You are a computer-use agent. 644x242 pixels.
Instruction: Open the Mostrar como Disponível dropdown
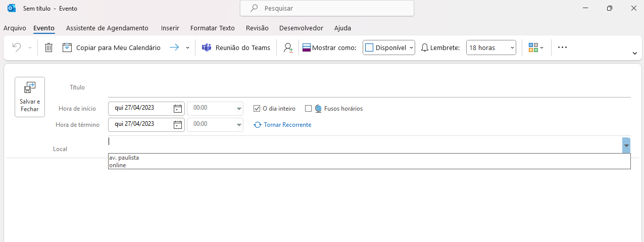(388, 47)
